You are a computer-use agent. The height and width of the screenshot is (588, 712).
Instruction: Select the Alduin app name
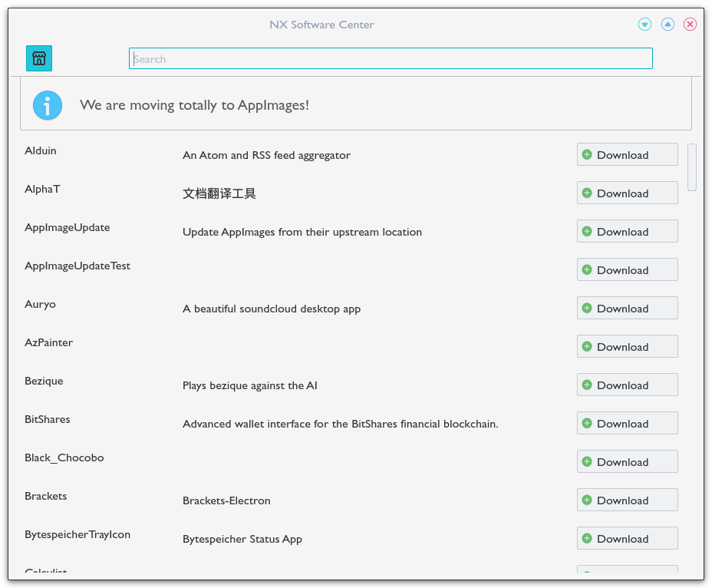click(41, 150)
